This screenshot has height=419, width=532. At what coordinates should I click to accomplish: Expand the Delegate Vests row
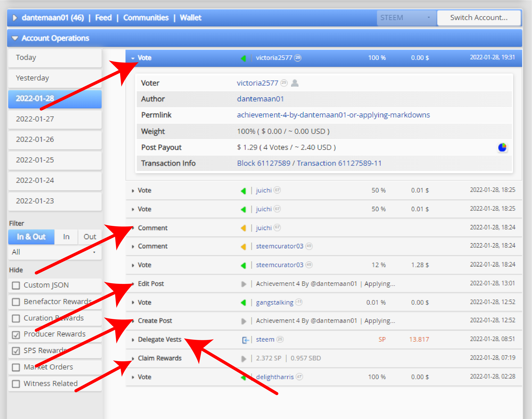click(x=133, y=340)
